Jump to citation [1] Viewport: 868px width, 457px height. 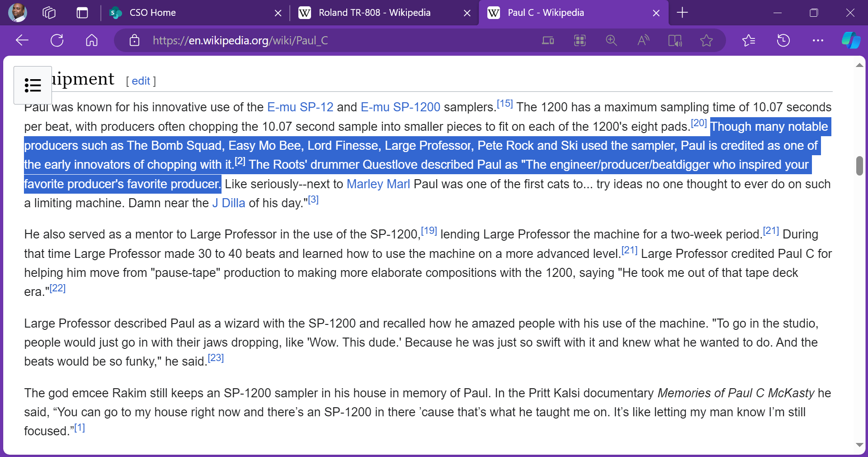80,428
